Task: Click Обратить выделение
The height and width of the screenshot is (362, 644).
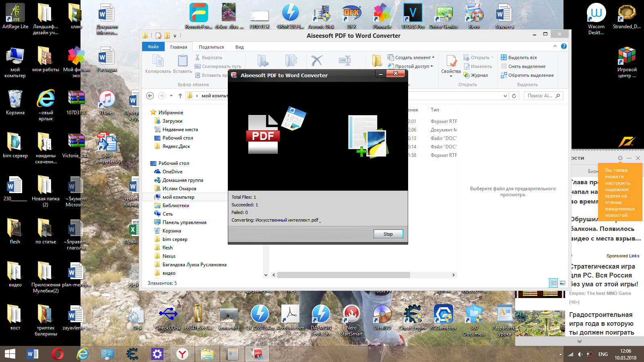Action: coord(527,75)
